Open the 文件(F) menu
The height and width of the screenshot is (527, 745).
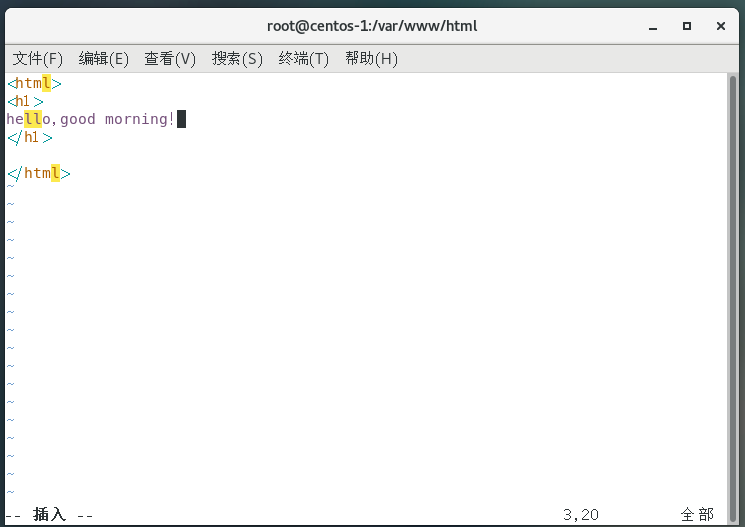38,59
